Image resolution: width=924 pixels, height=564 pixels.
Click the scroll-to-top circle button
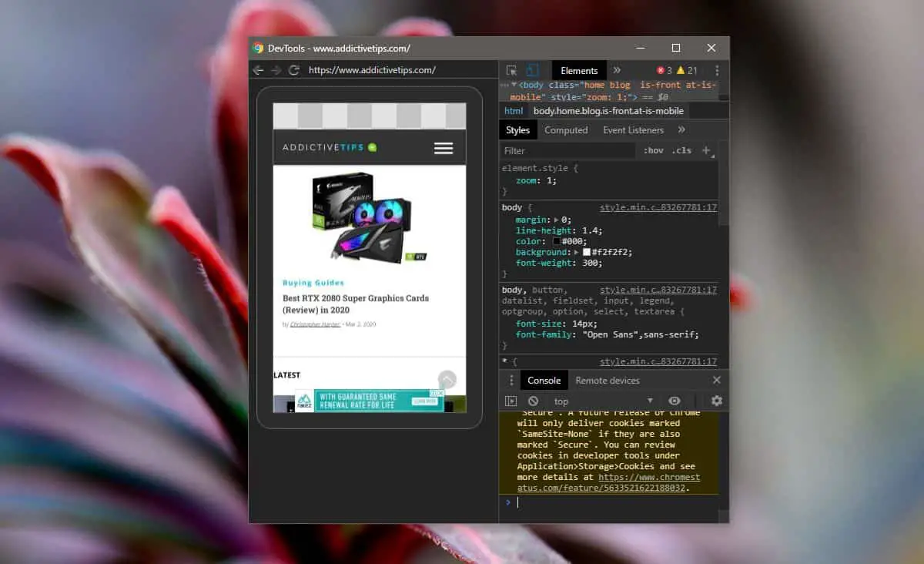pos(447,380)
